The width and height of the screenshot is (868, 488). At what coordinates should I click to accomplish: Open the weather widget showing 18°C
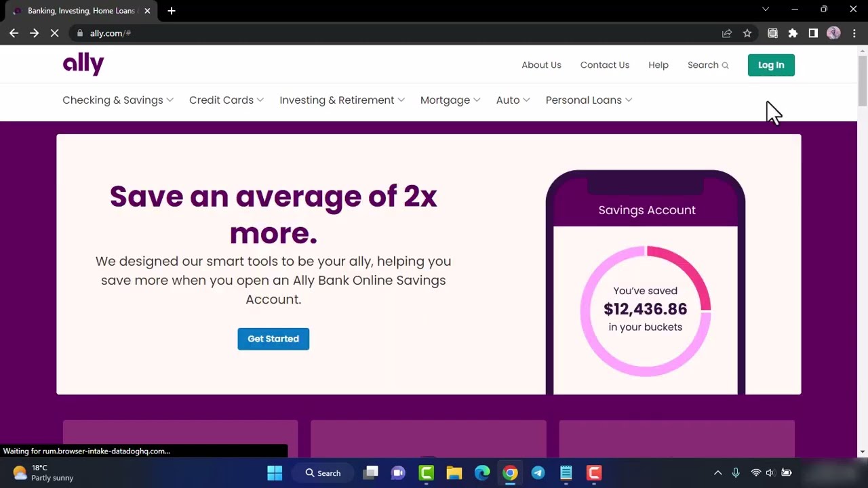coord(43,473)
